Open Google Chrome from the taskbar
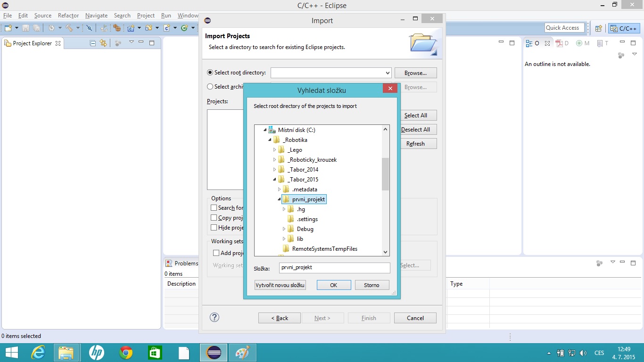644x362 pixels. (126, 353)
